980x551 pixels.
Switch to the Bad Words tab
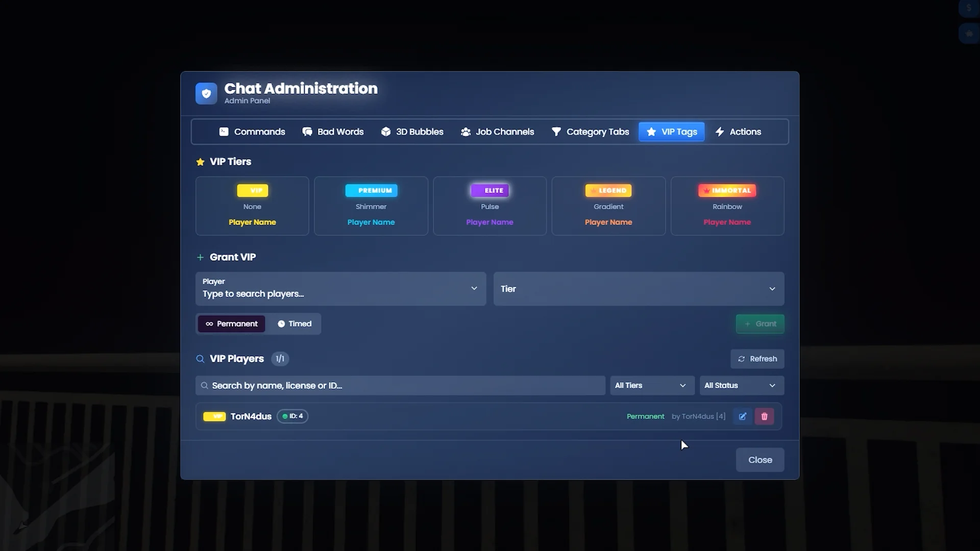point(333,132)
